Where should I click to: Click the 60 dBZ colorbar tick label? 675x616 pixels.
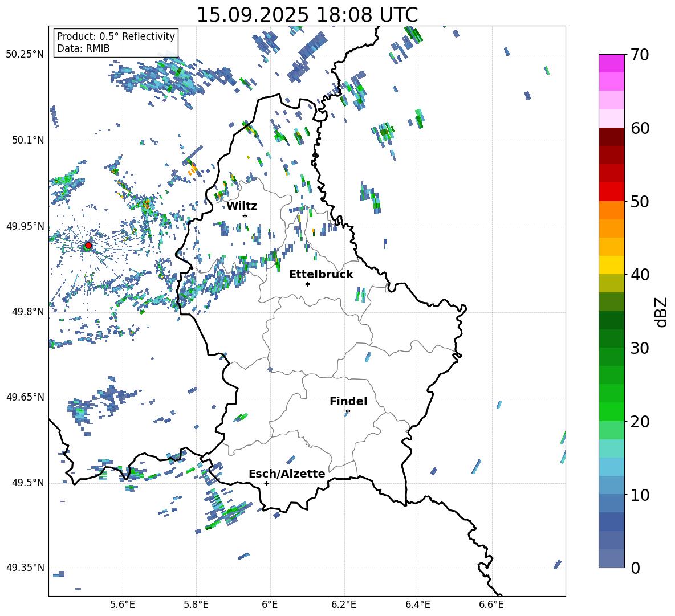pos(640,128)
